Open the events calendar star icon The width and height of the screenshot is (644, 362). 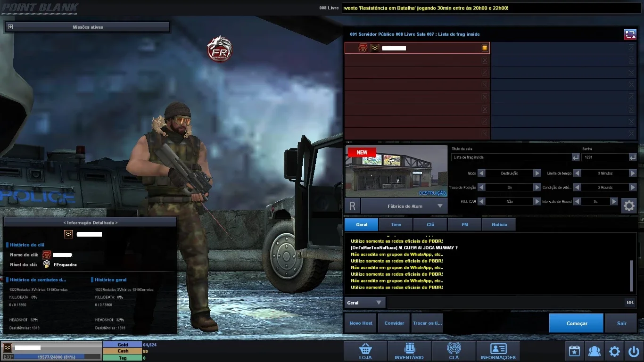(x=574, y=351)
